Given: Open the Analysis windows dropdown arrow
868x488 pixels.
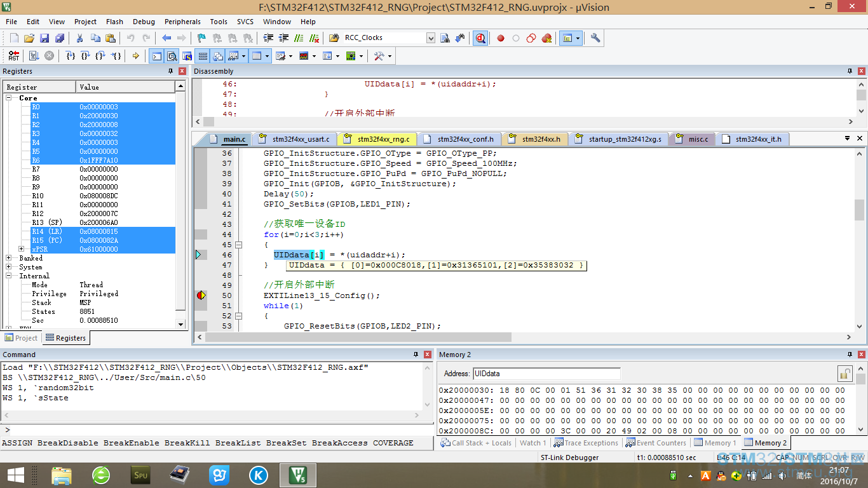Looking at the screenshot, I should 314,56.
